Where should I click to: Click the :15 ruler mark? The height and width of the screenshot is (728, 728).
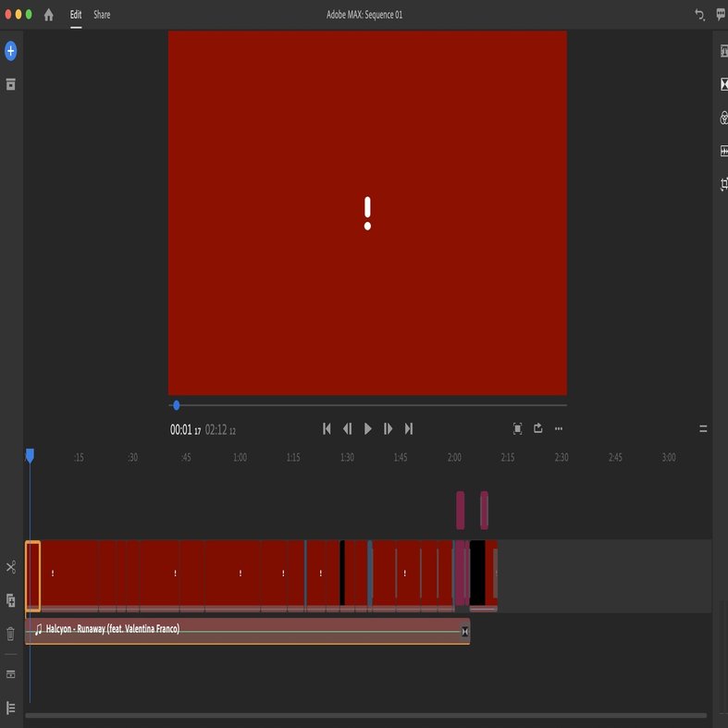point(79,458)
